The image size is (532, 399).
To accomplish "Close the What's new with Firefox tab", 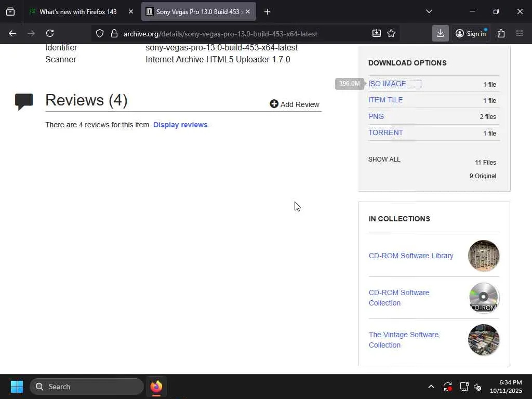I will tap(131, 12).
